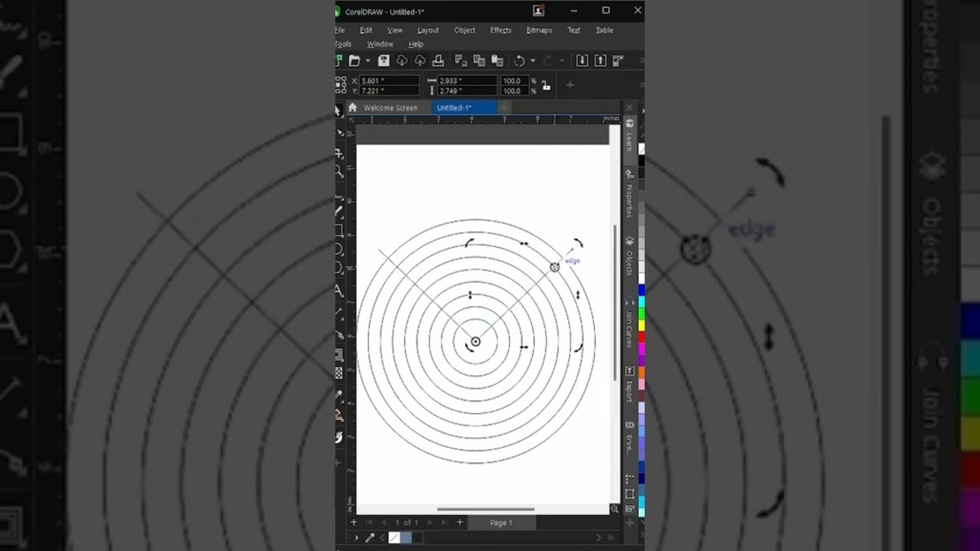Select the Transparency checkerboard tool
980x551 pixels.
[339, 373]
